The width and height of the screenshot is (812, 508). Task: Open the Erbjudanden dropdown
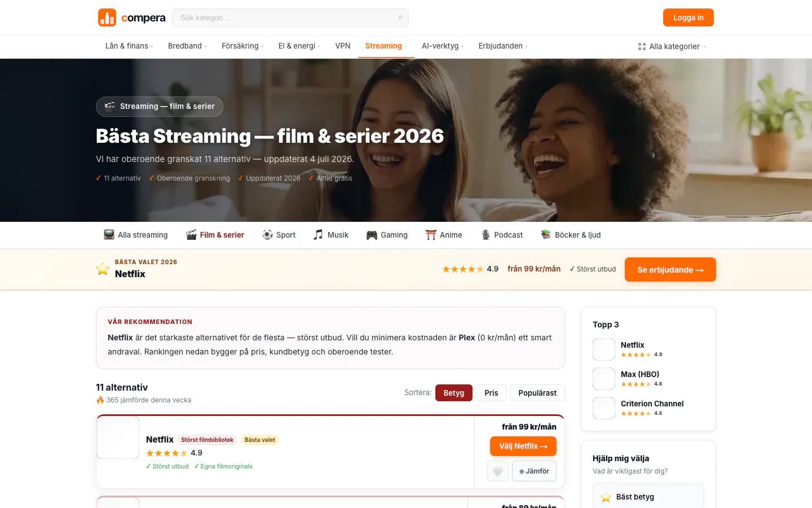coord(503,46)
